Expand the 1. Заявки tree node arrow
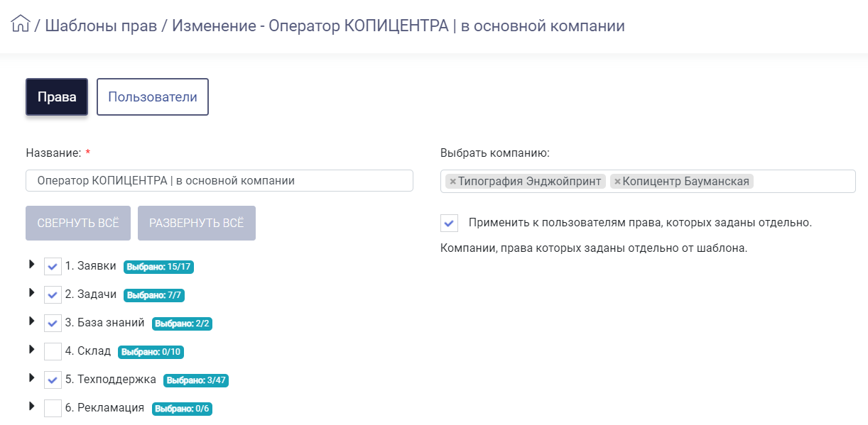 click(31, 265)
